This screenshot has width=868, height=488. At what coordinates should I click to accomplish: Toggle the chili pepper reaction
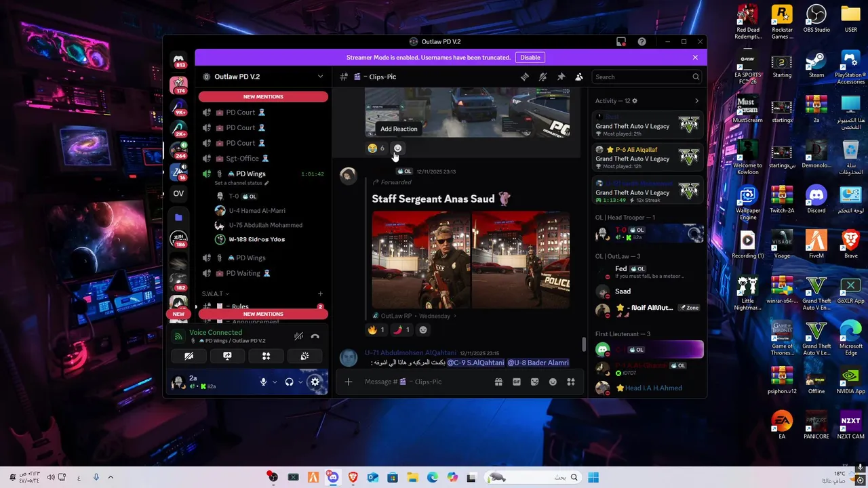click(x=401, y=329)
